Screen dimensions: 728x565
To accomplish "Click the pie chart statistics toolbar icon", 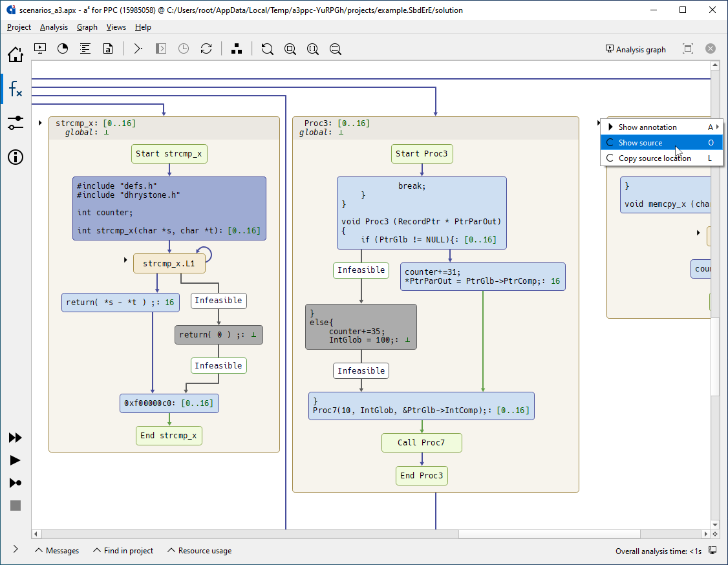I will 63,48.
